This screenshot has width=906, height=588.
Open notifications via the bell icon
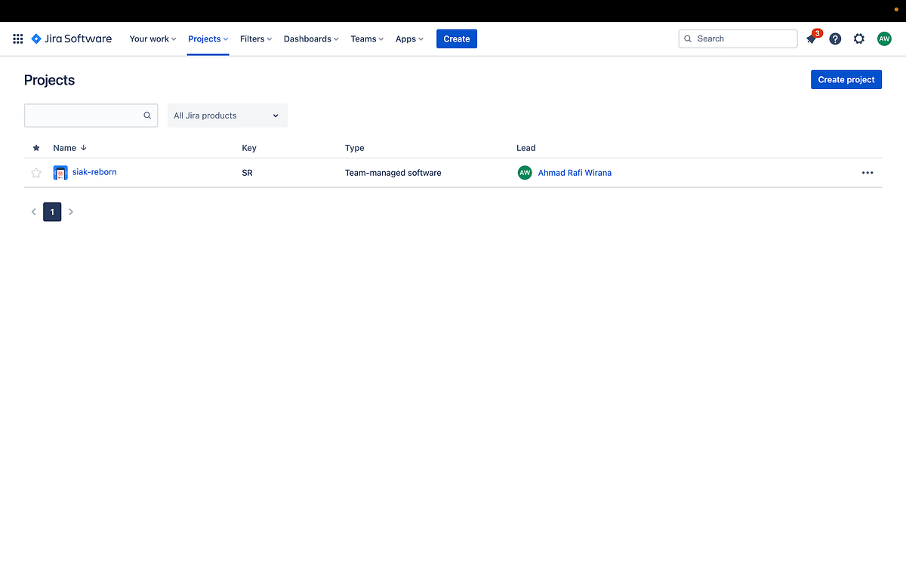click(x=811, y=38)
